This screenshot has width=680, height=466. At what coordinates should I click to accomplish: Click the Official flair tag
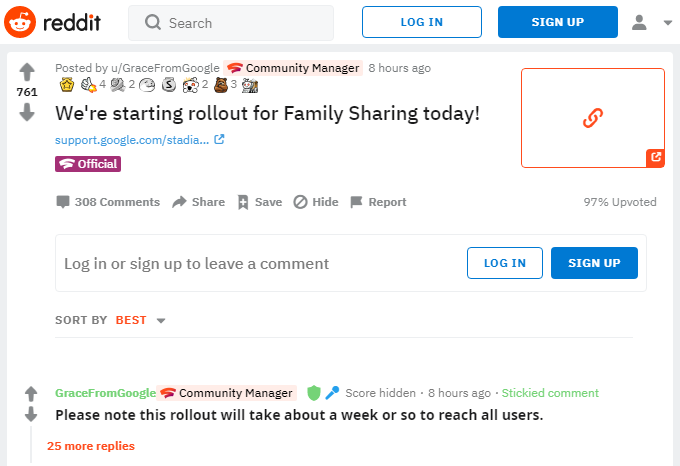(88, 164)
